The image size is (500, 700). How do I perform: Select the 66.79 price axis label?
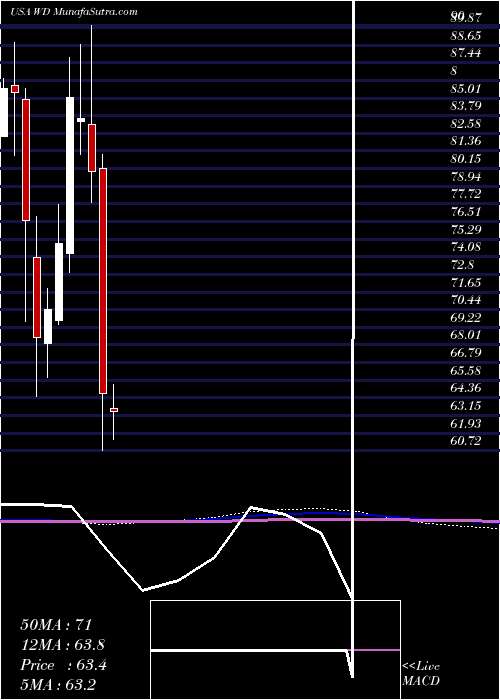pos(466,353)
